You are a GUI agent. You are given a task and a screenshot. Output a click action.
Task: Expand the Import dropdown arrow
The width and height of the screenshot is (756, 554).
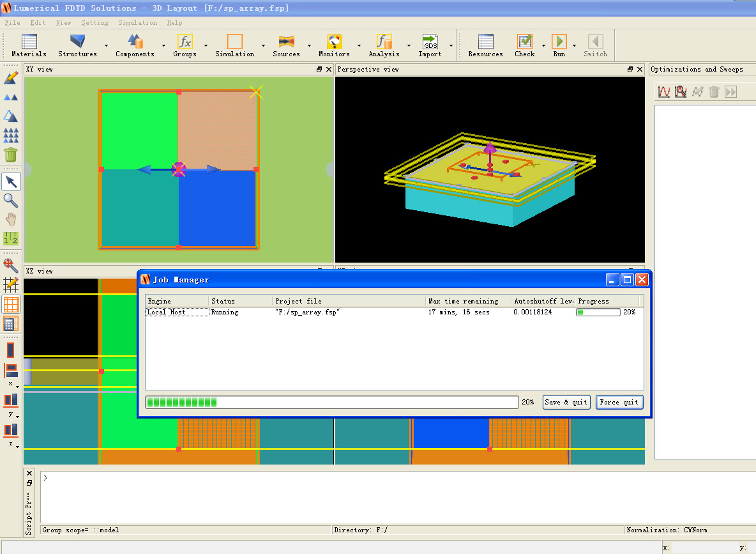pos(451,46)
